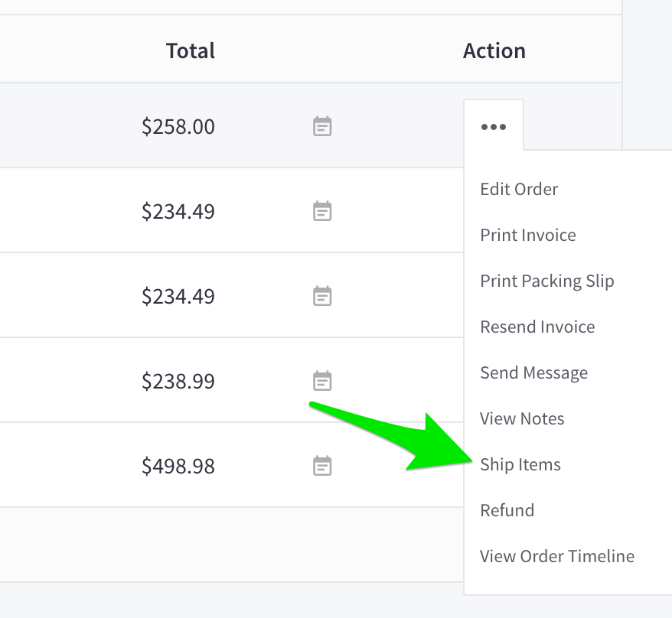The image size is (672, 618).
Task: Click calendar icon beside the $498.98 total
Action: point(322,466)
